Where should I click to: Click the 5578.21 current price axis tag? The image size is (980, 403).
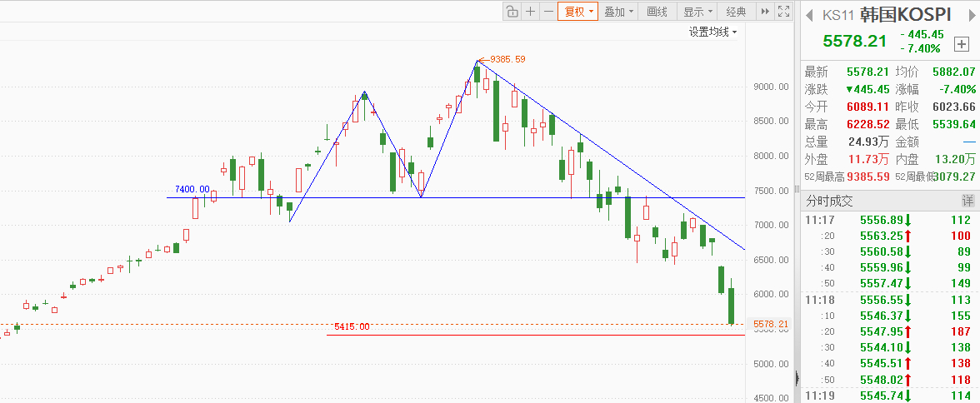[x=771, y=324]
